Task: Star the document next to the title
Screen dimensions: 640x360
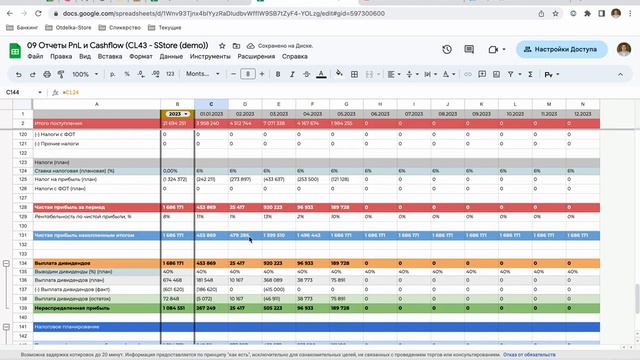Action: [x=222, y=46]
